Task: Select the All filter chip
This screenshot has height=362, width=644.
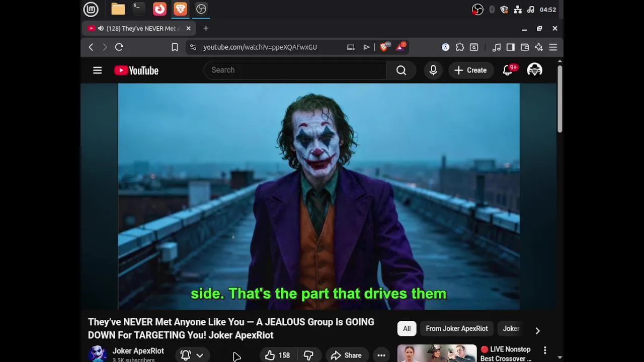Action: pyautogui.click(x=407, y=328)
